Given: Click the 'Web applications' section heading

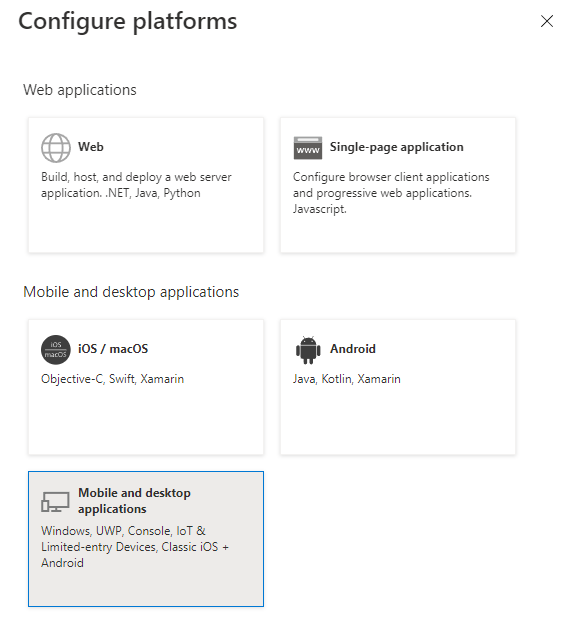Looking at the screenshot, I should [x=80, y=90].
